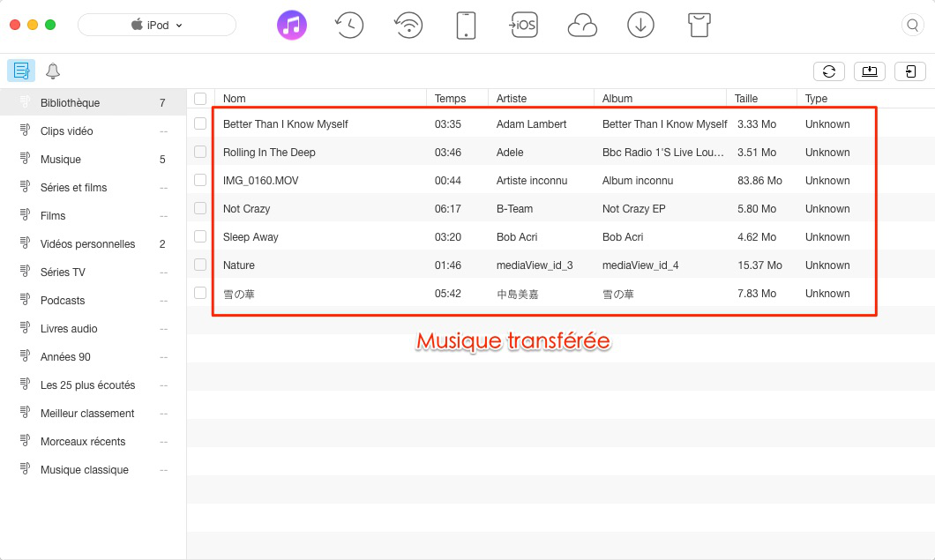Check the Better Than I Know Myself row

200,123
